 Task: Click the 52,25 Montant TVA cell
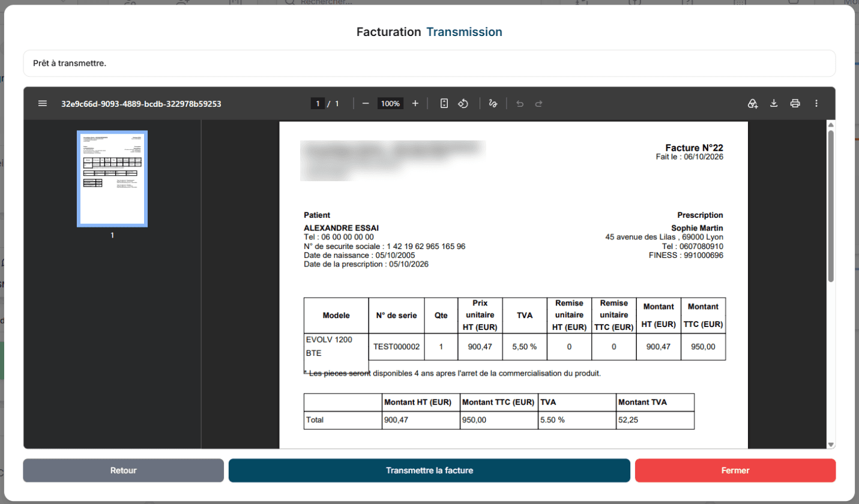(x=655, y=420)
